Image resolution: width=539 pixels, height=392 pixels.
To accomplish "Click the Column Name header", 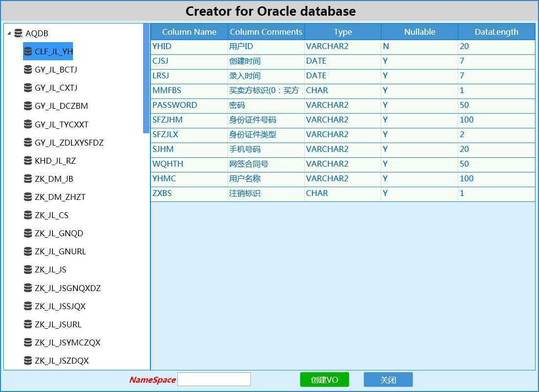I will 189,32.
